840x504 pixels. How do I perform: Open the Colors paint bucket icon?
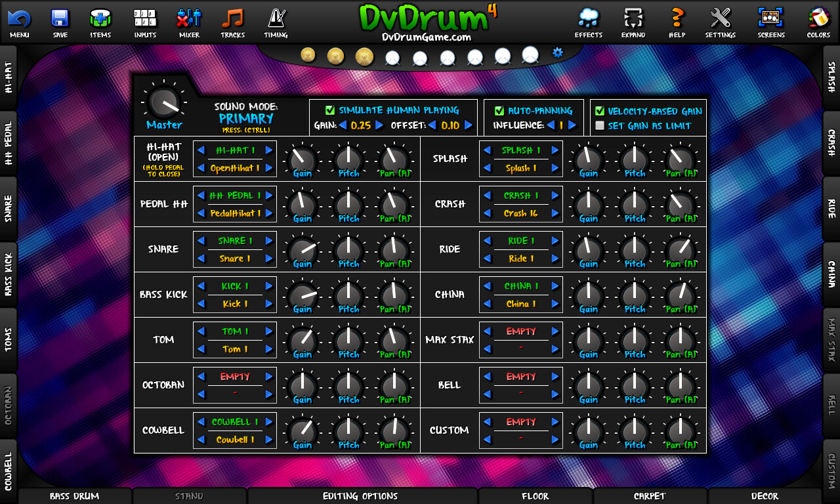coord(818,18)
